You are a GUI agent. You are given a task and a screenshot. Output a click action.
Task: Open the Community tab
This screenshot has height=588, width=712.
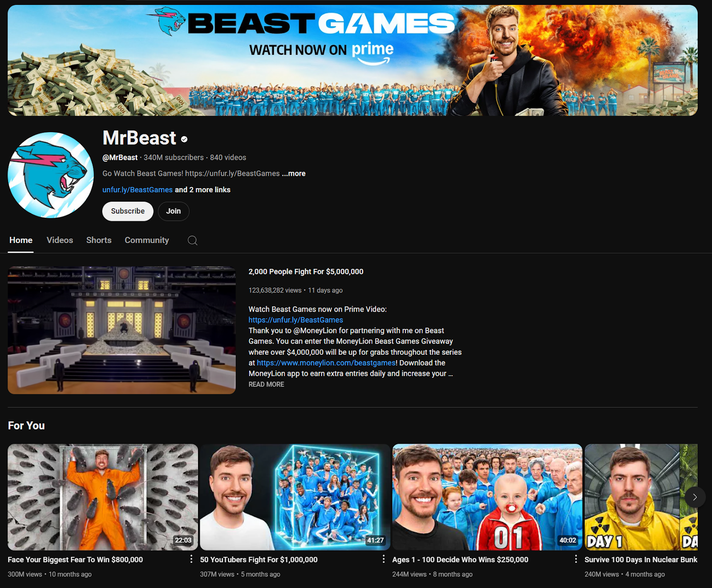[x=146, y=240]
